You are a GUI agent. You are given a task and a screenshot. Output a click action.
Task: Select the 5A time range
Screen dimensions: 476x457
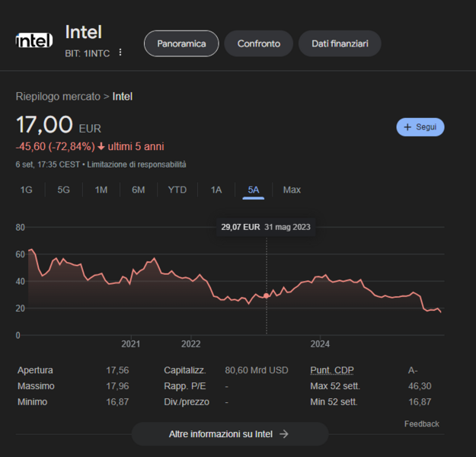coord(254,190)
